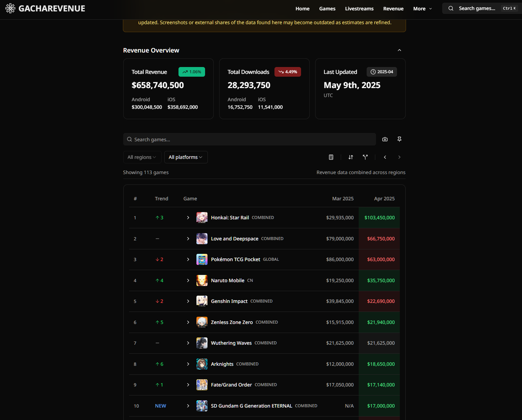This screenshot has height=420, width=522.
Task: Click the Apr 2025 column header
Action: coord(384,199)
